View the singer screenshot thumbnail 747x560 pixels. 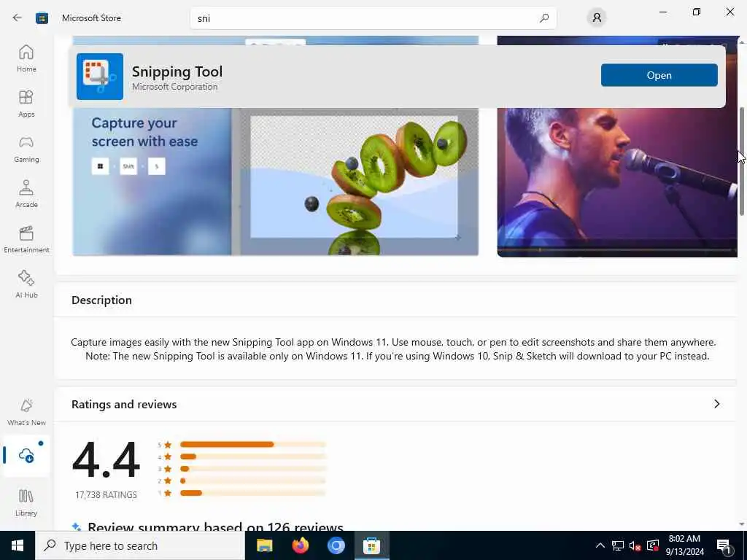coord(617,182)
